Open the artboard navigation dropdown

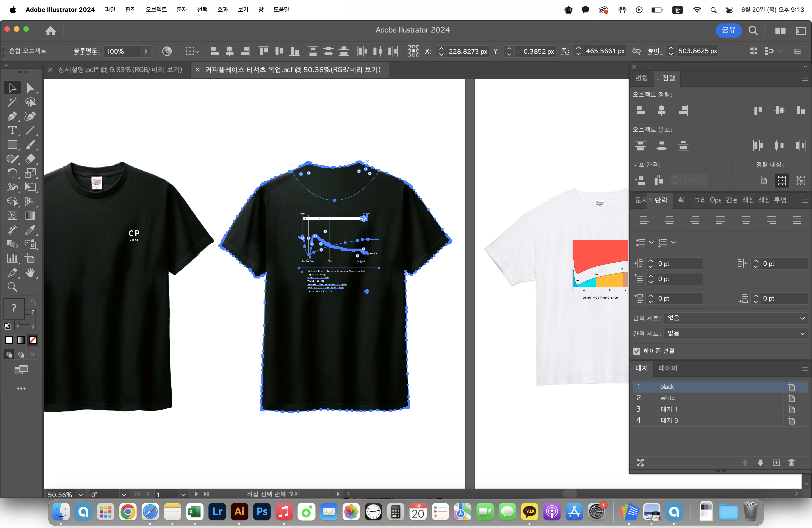pyautogui.click(x=183, y=495)
